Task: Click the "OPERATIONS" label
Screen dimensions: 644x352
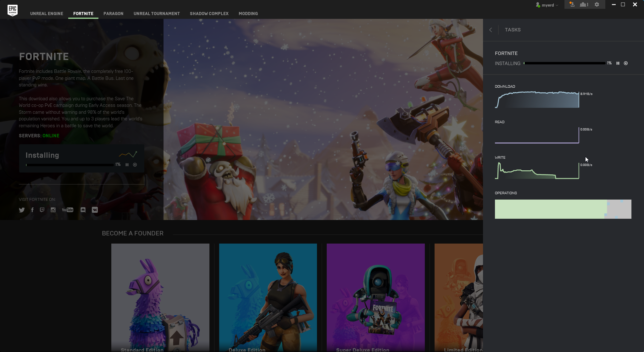Action: click(x=506, y=193)
